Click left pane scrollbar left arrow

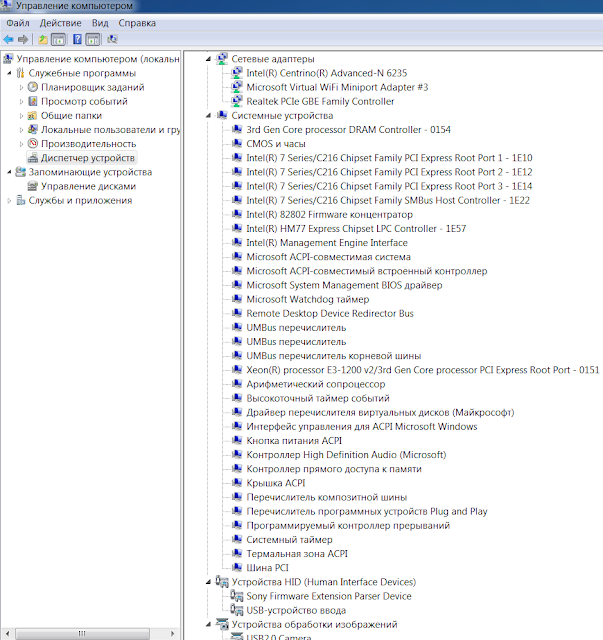pos(7,634)
